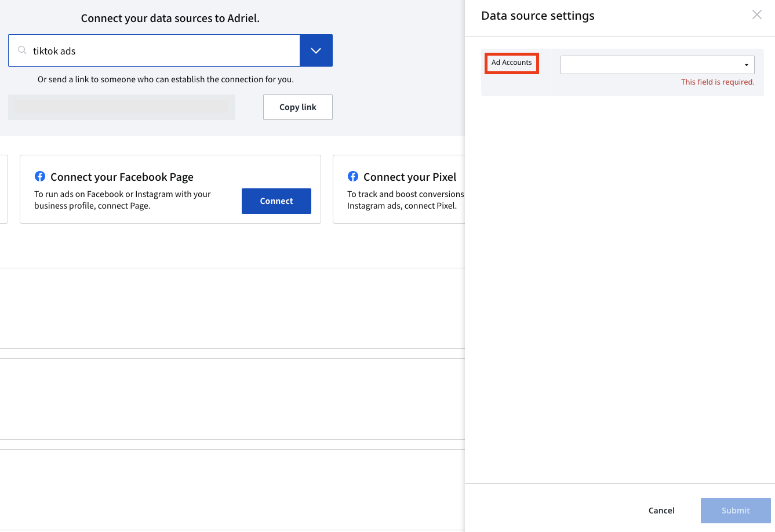Click 'This field is required.' error text
The image size is (775, 532).
click(718, 82)
